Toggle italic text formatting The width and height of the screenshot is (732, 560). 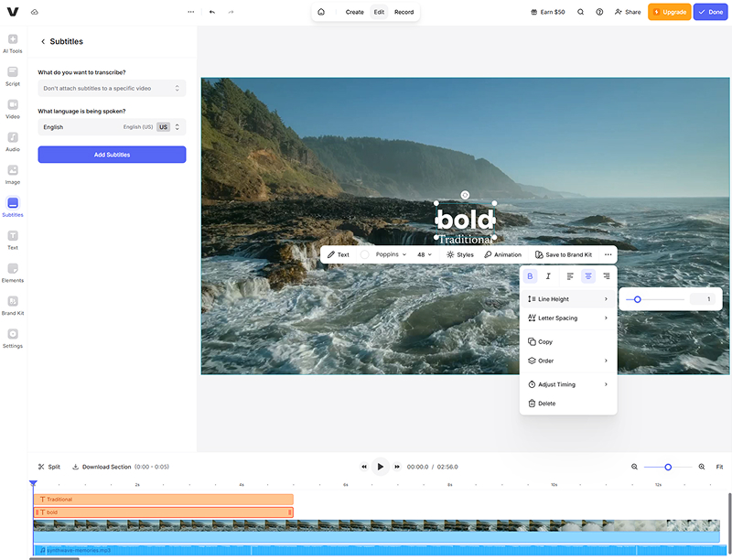point(548,275)
